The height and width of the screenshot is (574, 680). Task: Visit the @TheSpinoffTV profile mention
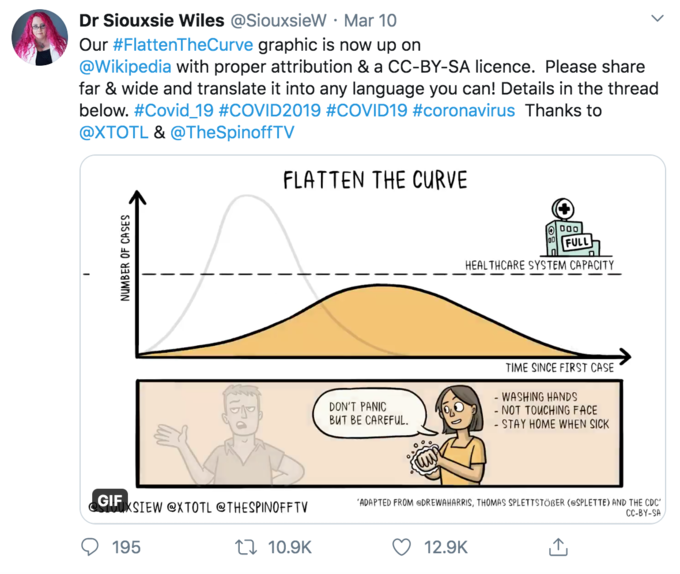point(231,132)
